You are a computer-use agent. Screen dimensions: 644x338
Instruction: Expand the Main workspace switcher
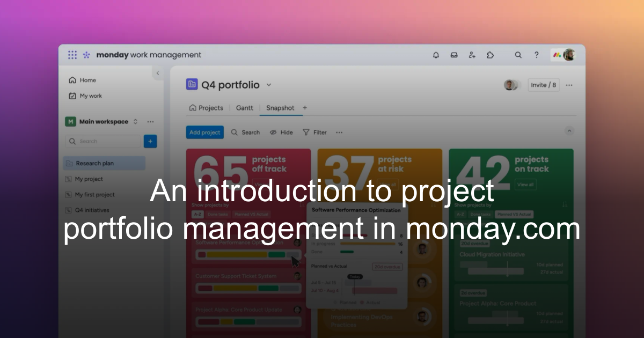tap(135, 121)
